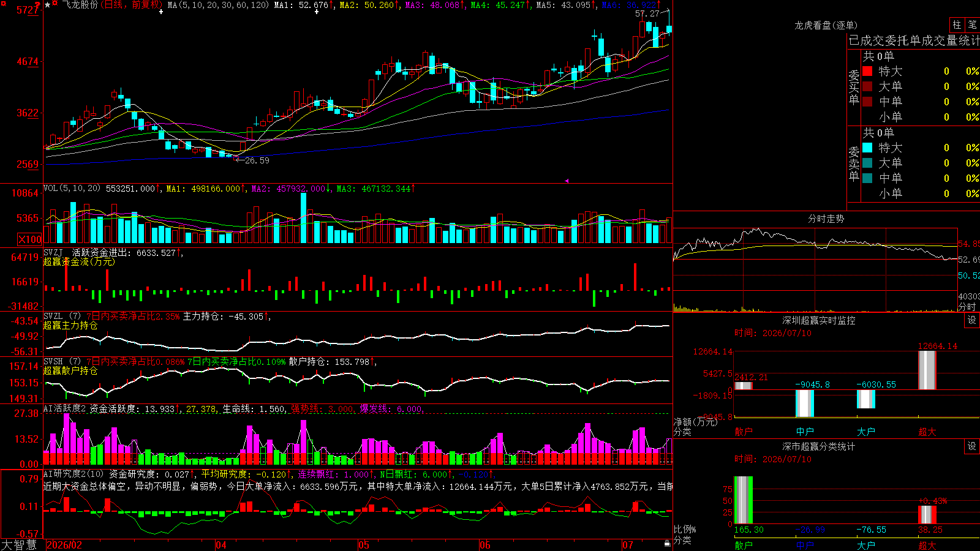
Task: Click the 中户 bar showing -9045.8
Action: click(805, 403)
